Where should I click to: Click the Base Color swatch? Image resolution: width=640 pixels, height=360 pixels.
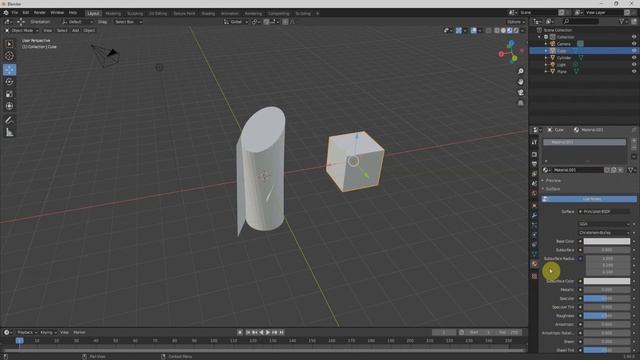[607, 241]
